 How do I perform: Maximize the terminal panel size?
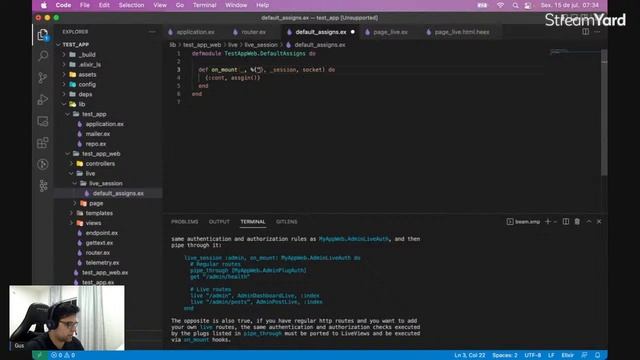pos(589,222)
